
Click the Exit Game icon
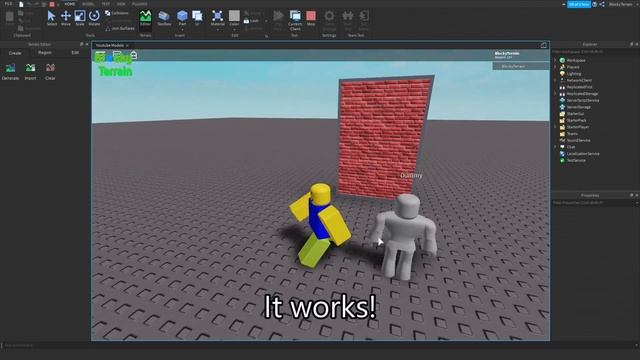[x=364, y=20]
